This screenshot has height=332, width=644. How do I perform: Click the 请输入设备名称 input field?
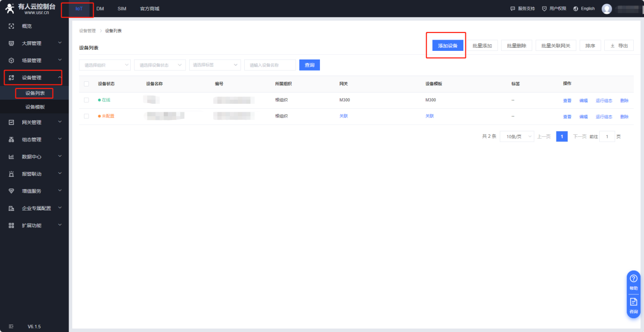tap(270, 65)
